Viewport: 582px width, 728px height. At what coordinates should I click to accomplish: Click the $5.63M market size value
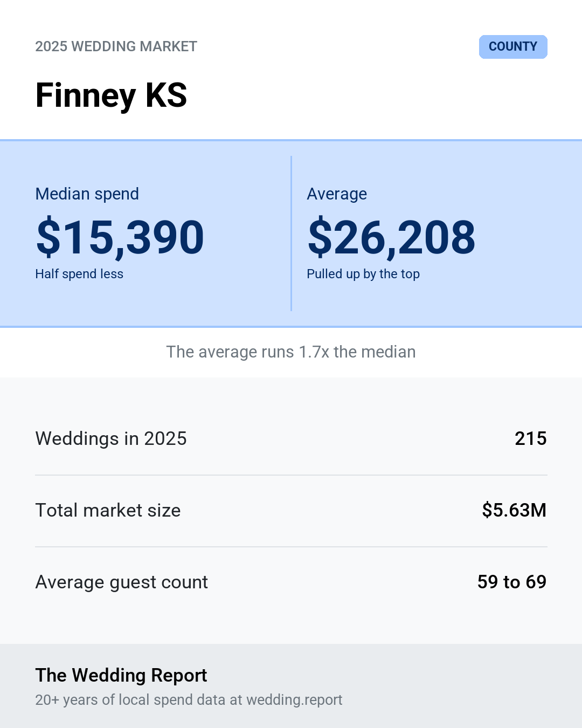coord(514,510)
